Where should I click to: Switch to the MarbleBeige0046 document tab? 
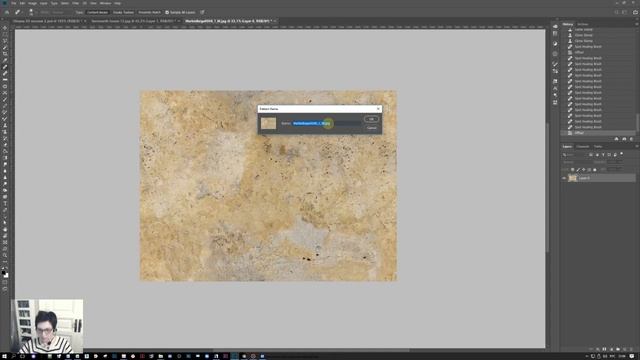coord(228,21)
